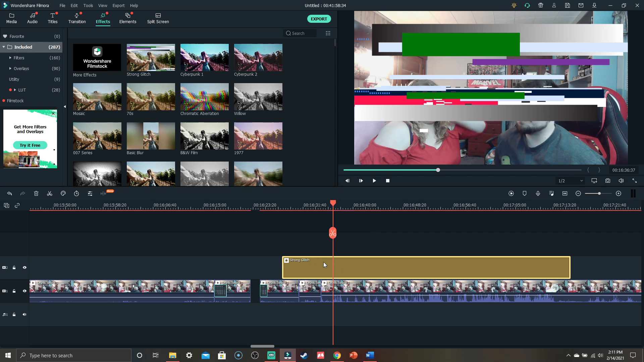Click the Beta audio waveform icon
Image resolution: width=644 pixels, height=362 pixels.
tap(103, 194)
